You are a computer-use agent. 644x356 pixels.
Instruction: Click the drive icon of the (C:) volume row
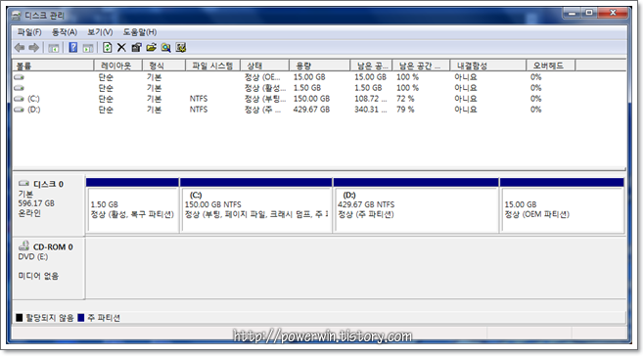pos(19,99)
